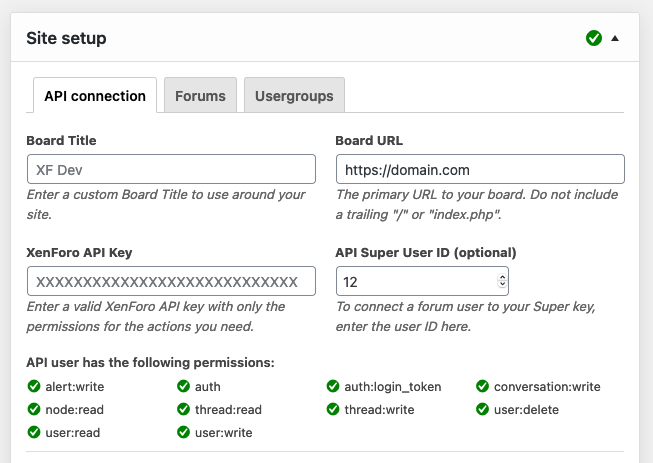Click the conversation:write check icon
Image resolution: width=653 pixels, height=463 pixels.
[x=483, y=387]
